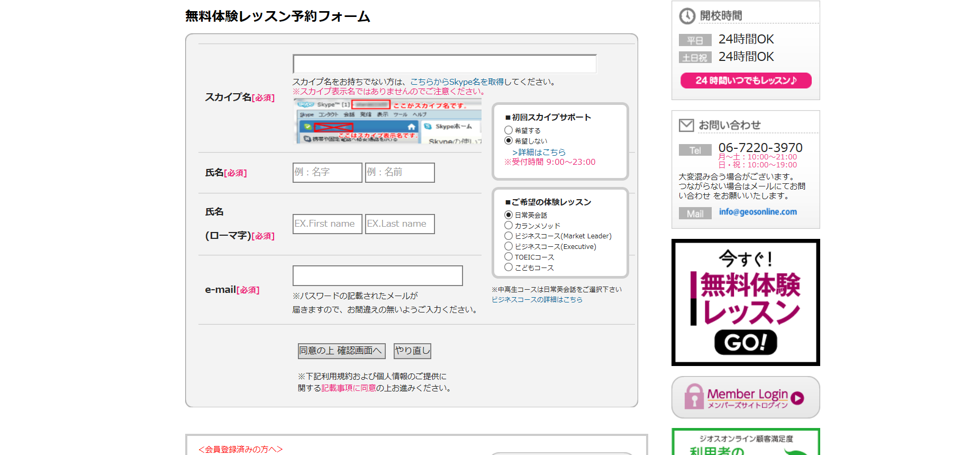Focus the スカイプ名 text input field
The image size is (980, 455).
click(x=444, y=64)
